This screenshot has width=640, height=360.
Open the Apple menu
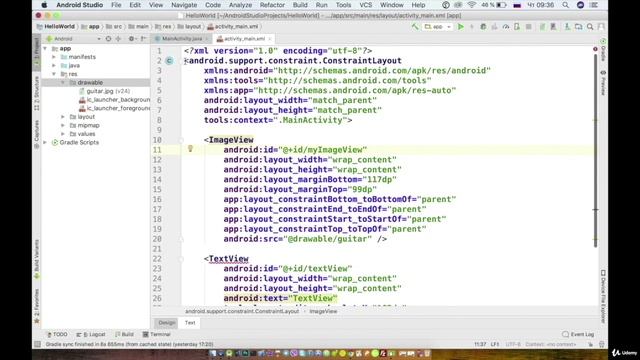[x=44, y=5]
